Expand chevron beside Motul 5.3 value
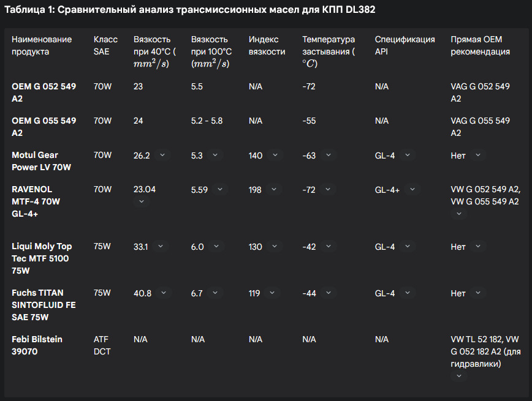The image size is (532, 401). pyautogui.click(x=215, y=156)
